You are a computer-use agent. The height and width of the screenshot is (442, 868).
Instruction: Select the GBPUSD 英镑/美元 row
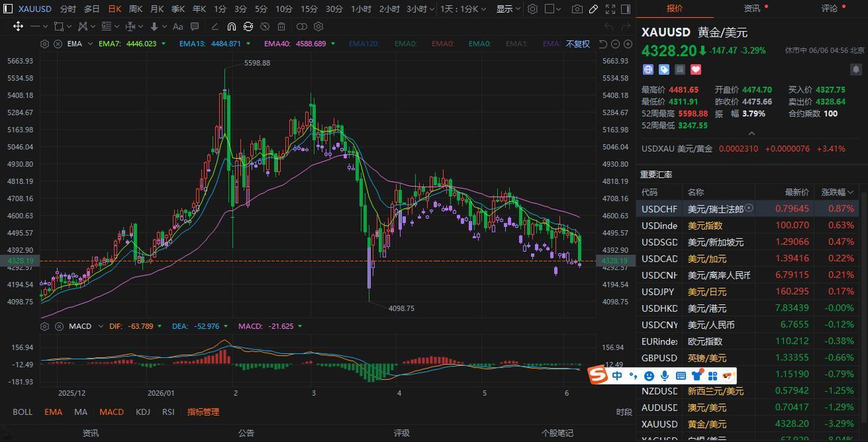(x=747, y=358)
